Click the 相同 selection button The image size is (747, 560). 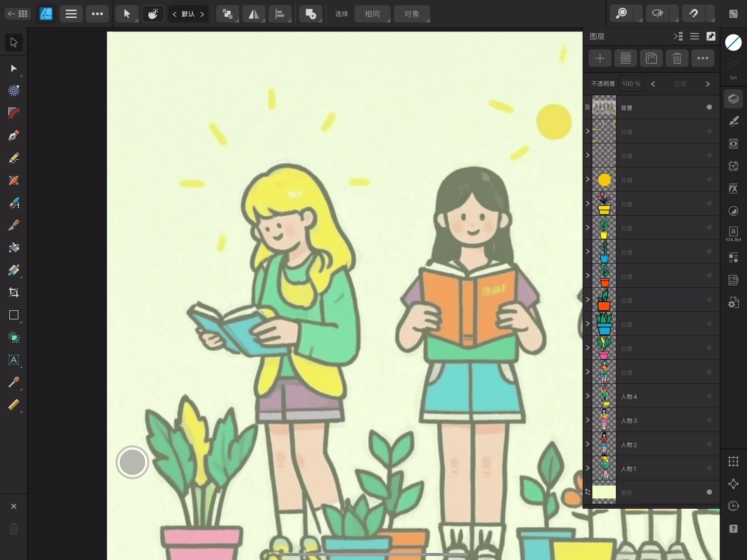372,14
